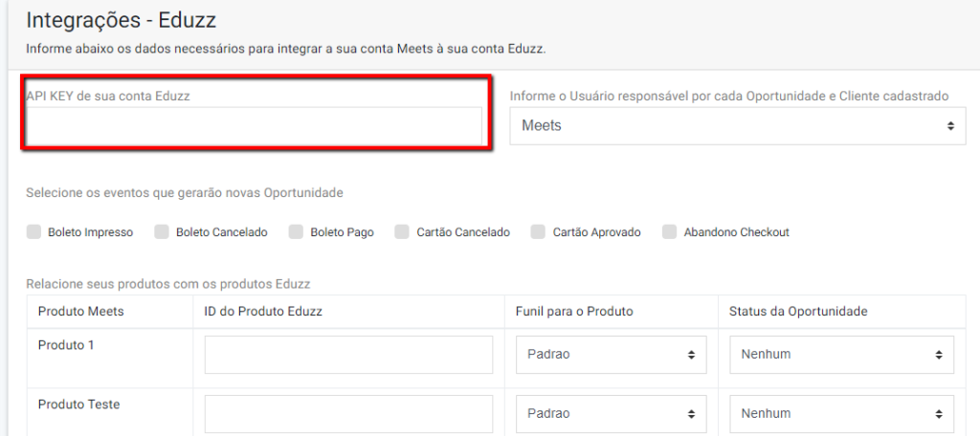The width and height of the screenshot is (980, 436).
Task: Click the Produto 1 row label
Action: pyautogui.click(x=66, y=345)
